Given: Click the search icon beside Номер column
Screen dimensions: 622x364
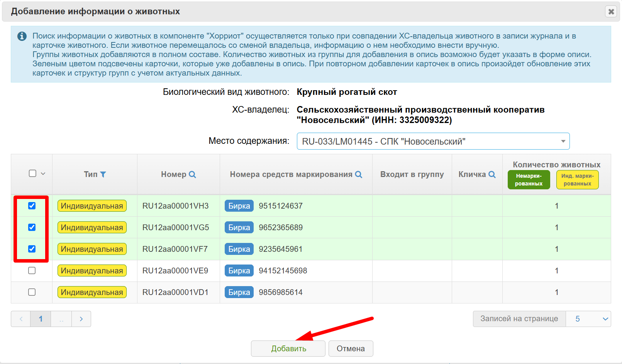Looking at the screenshot, I should [192, 174].
